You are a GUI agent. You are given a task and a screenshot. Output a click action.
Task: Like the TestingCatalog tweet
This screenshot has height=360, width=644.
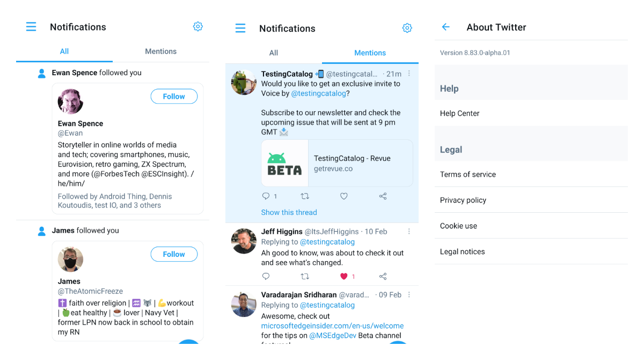(344, 196)
